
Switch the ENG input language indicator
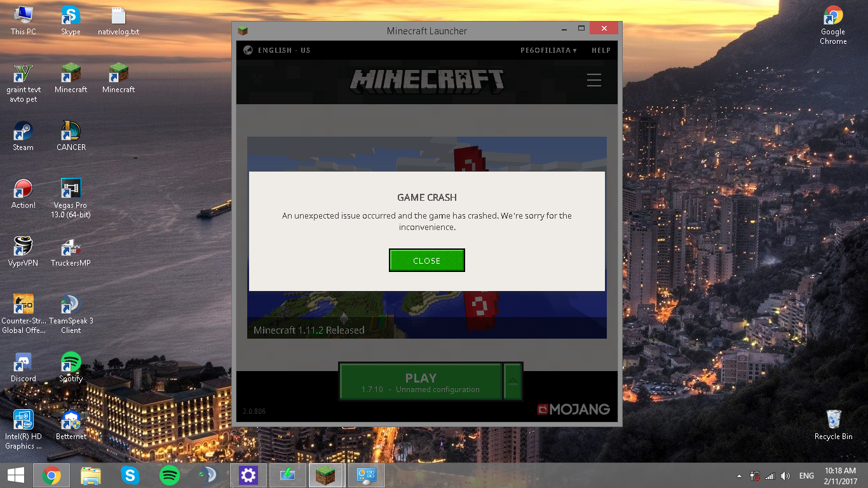[x=806, y=476]
